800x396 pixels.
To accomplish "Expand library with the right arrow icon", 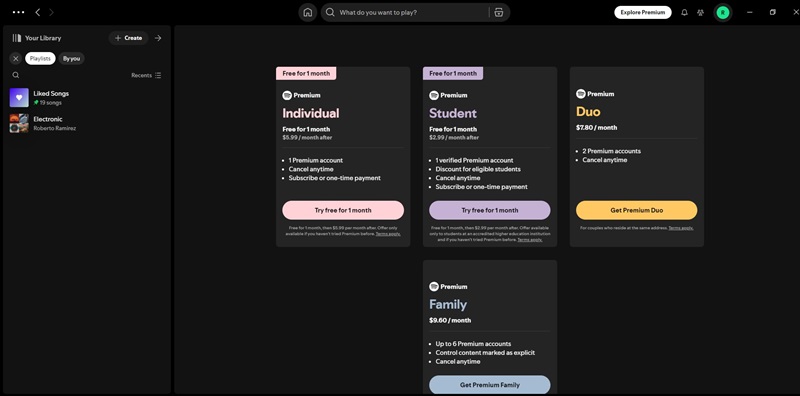I will [158, 38].
